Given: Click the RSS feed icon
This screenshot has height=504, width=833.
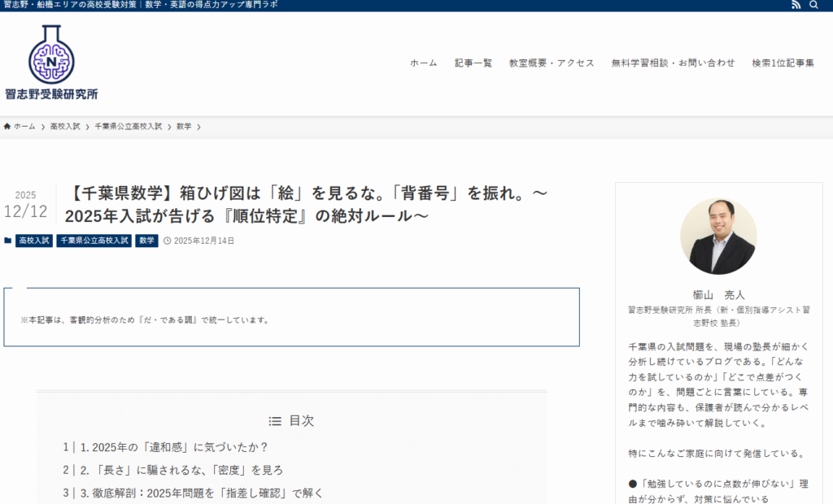Looking at the screenshot, I should [x=796, y=5].
